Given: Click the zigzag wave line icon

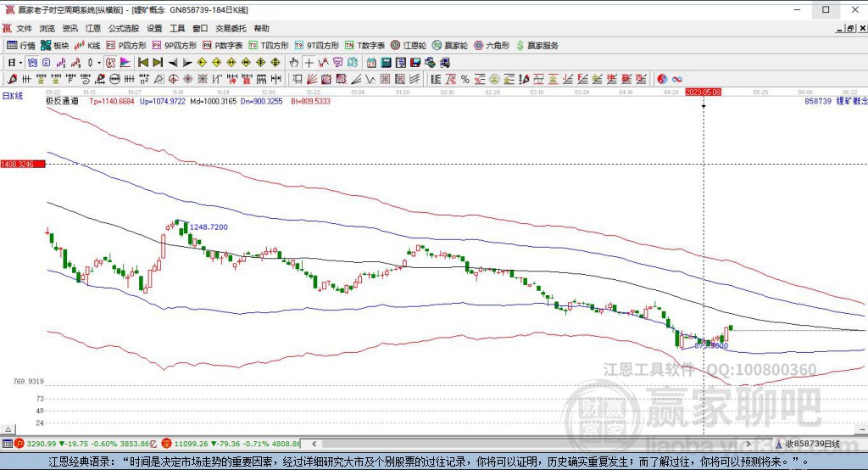Looking at the screenshot, I should click(370, 79).
